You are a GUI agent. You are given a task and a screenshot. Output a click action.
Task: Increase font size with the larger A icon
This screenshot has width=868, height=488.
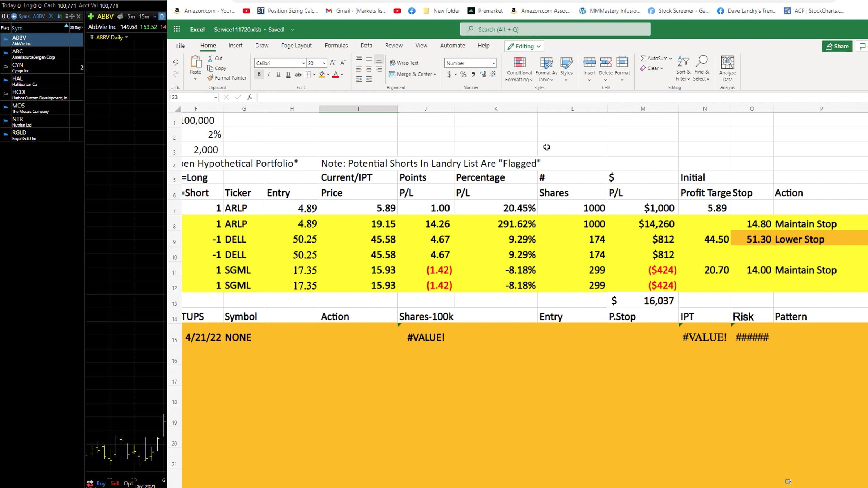(333, 63)
